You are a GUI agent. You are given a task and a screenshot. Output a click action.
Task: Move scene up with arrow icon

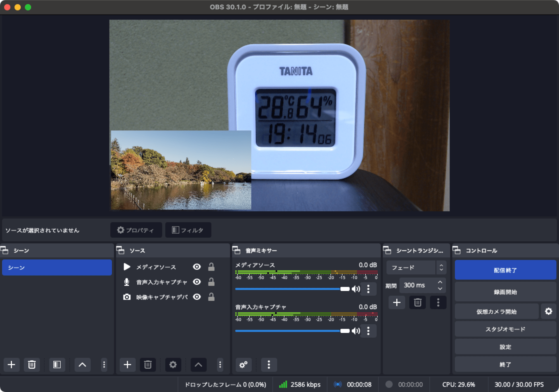pos(82,365)
